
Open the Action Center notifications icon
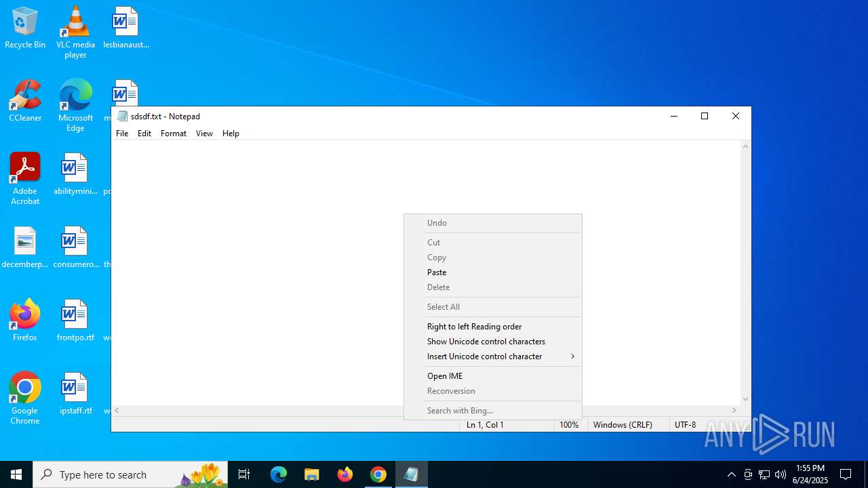pos(846,474)
